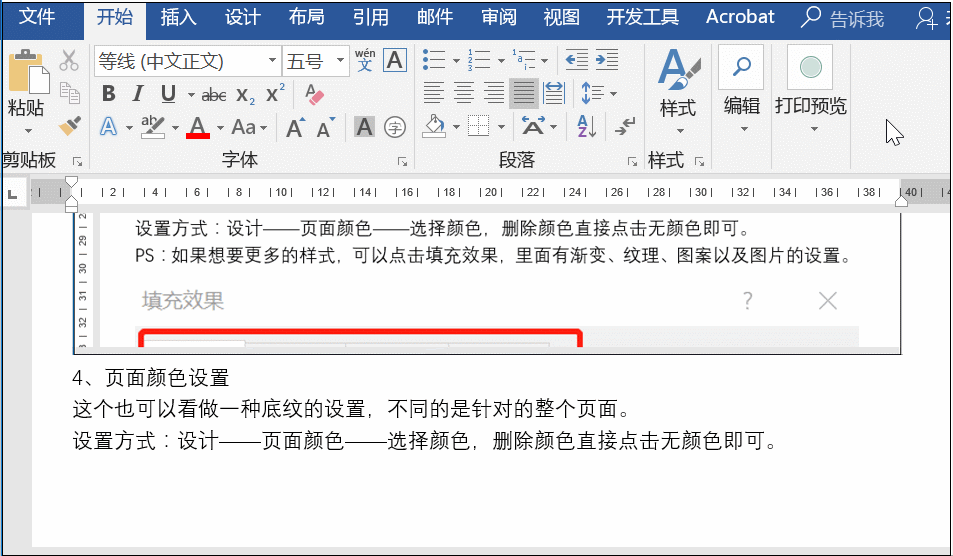Toggle Underline formatting

pyautogui.click(x=168, y=94)
